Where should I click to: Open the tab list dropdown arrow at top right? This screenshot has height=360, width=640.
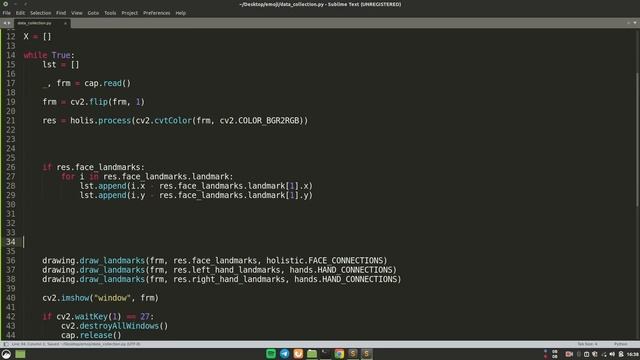(x=635, y=23)
